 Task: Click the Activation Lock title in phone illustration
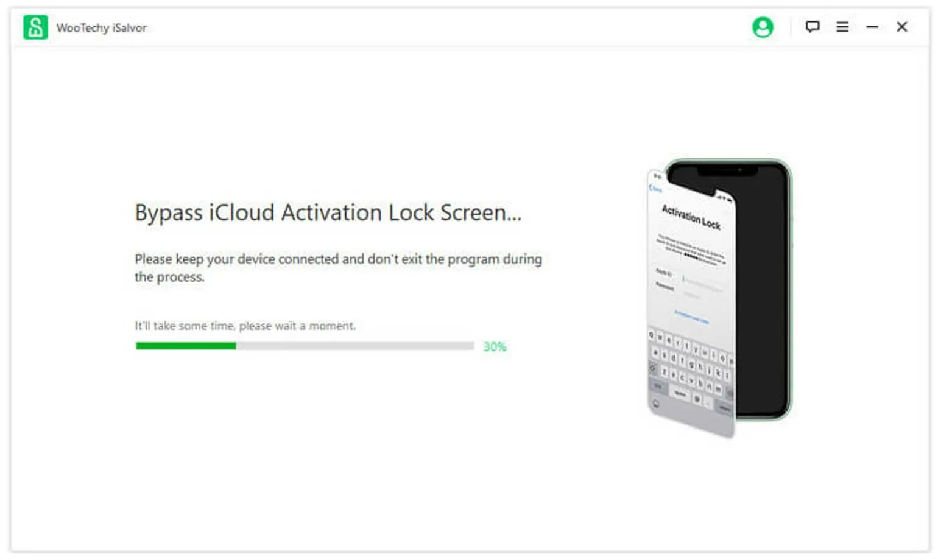click(x=691, y=217)
